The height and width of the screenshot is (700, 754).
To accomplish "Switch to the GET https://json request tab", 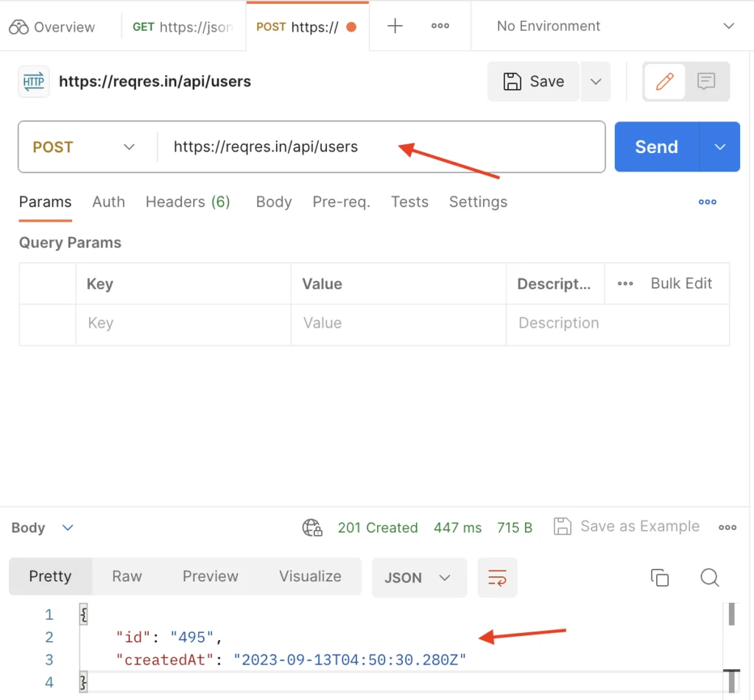I will pyautogui.click(x=183, y=27).
